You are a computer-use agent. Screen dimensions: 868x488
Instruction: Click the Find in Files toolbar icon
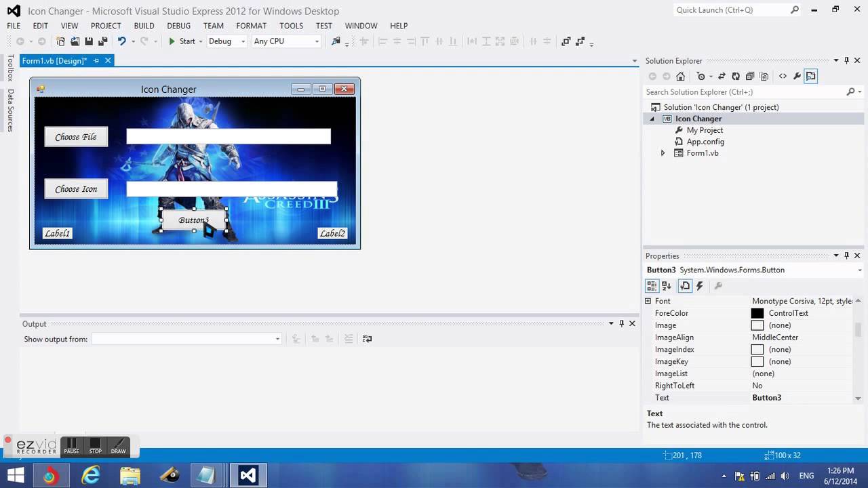(336, 41)
